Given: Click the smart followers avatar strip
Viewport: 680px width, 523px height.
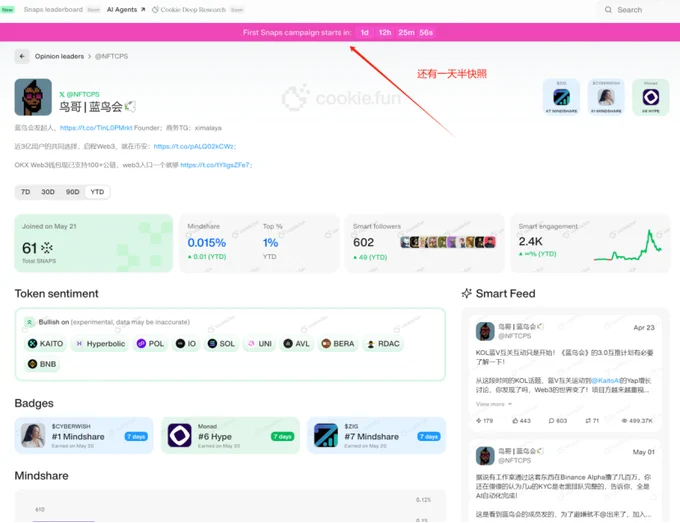Looking at the screenshot, I should pos(448,242).
